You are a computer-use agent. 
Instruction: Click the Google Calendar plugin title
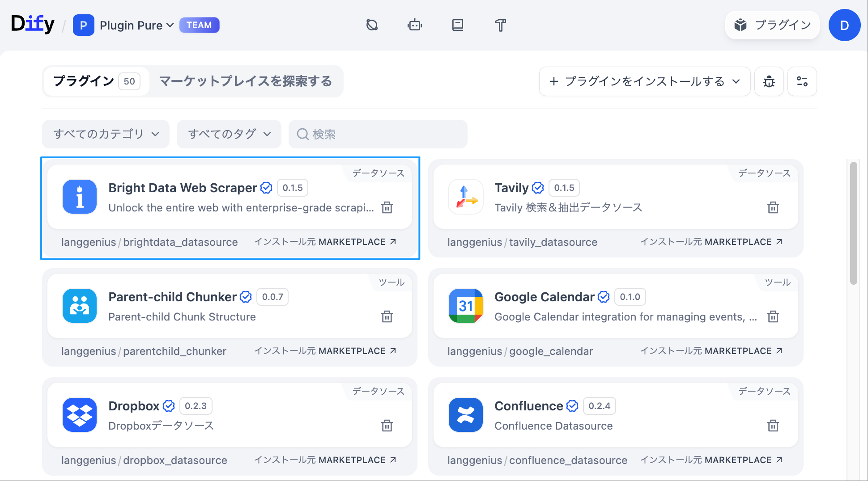545,297
